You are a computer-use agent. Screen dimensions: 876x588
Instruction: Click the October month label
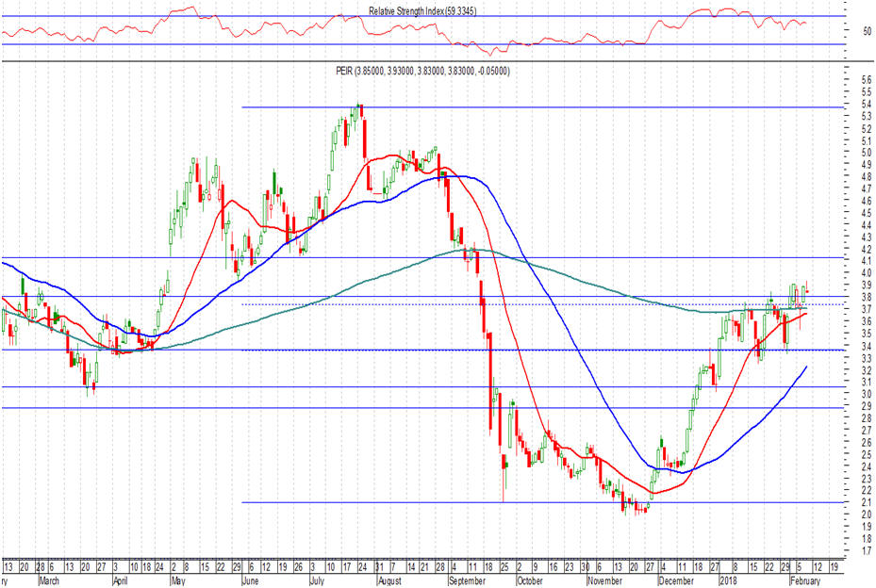pyautogui.click(x=530, y=580)
